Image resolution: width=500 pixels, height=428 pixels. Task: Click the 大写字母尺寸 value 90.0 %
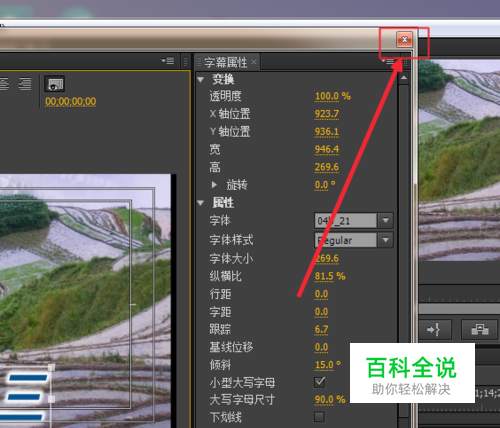[x=330, y=399]
